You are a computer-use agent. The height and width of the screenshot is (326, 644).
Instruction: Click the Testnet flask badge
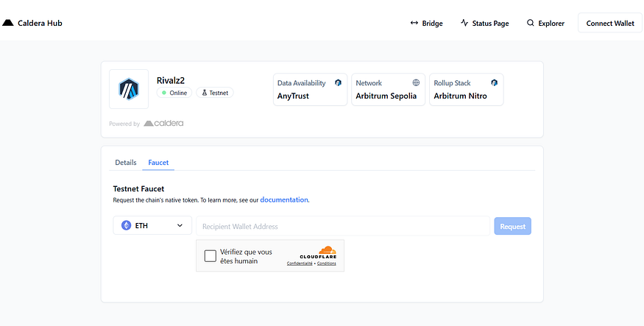click(x=215, y=93)
